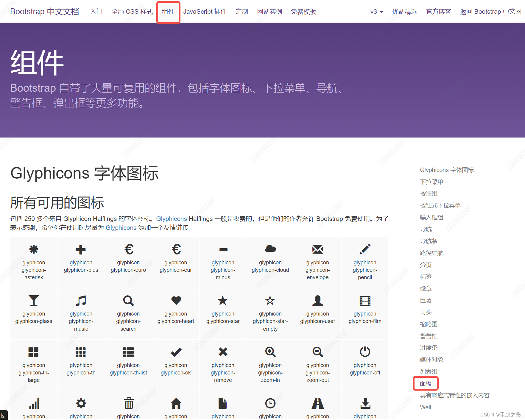Jump to Well section in sidebar
The height and width of the screenshot is (420, 525).
tap(425, 407)
